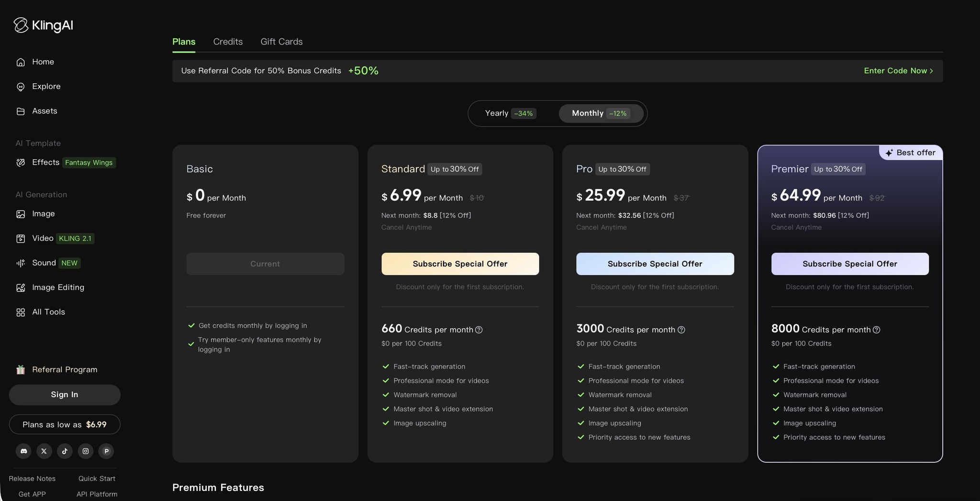This screenshot has width=980, height=501.
Task: Click help icon beside 660 Credits
Action: [x=479, y=330]
